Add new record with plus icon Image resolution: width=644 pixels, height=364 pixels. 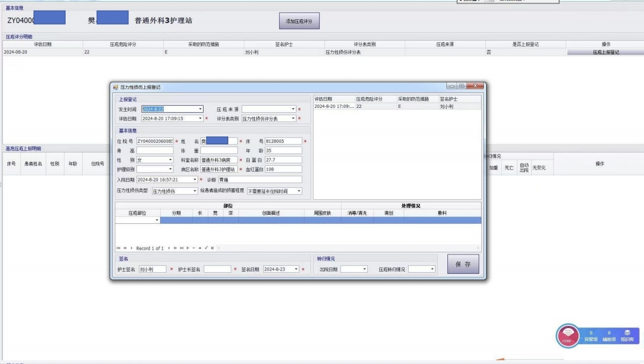pos(187,248)
